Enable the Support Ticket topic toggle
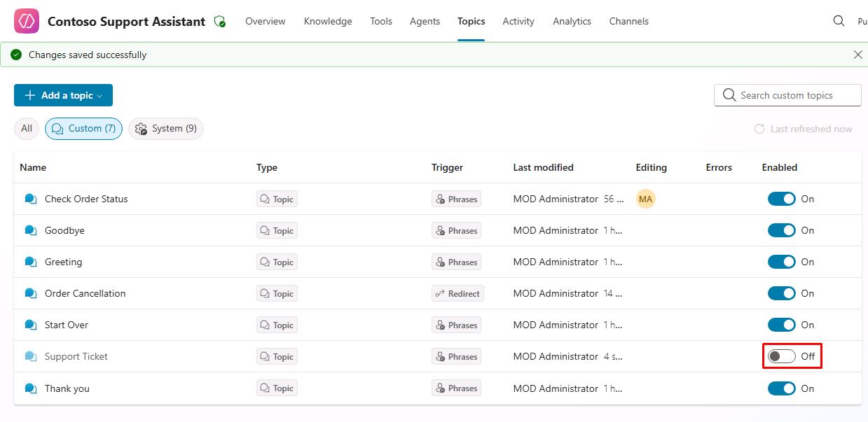The height and width of the screenshot is (422, 868). (x=781, y=356)
